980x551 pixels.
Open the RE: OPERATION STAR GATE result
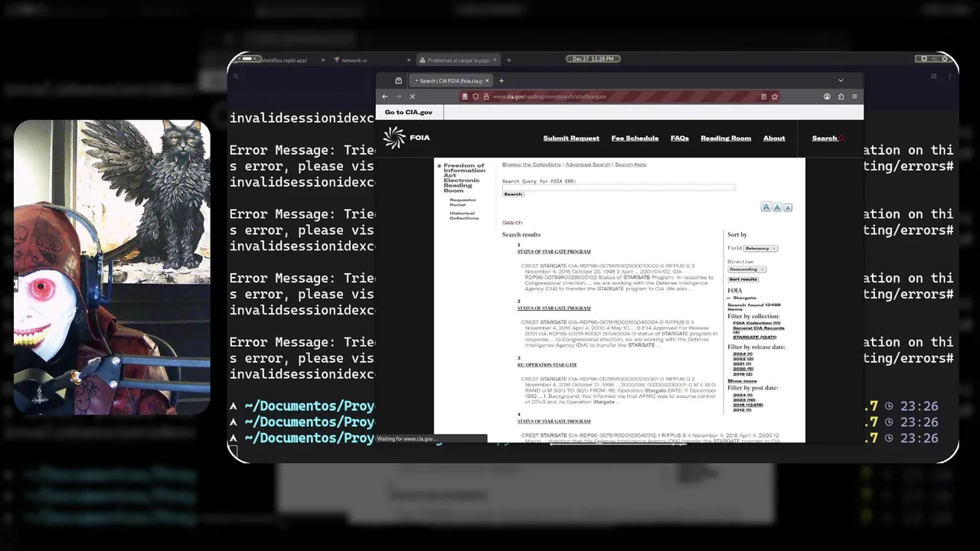click(547, 365)
